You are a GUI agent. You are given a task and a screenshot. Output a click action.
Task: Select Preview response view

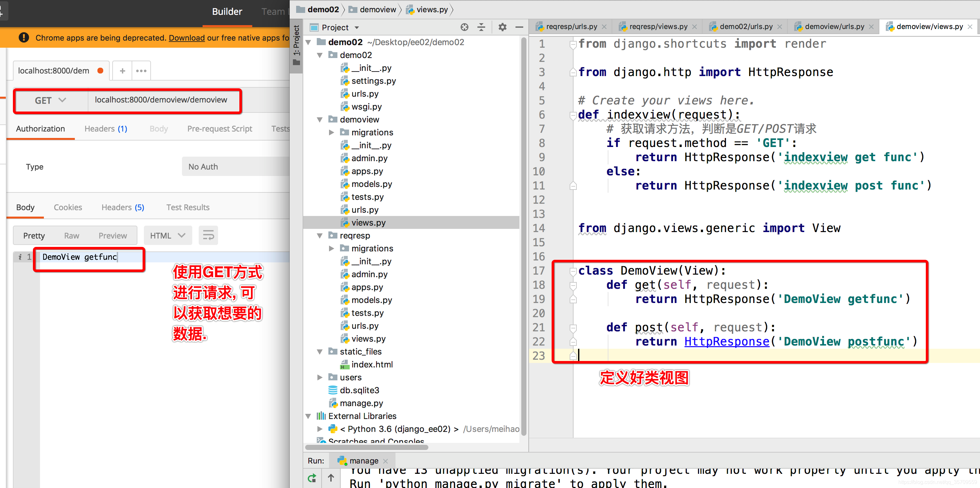(x=113, y=236)
